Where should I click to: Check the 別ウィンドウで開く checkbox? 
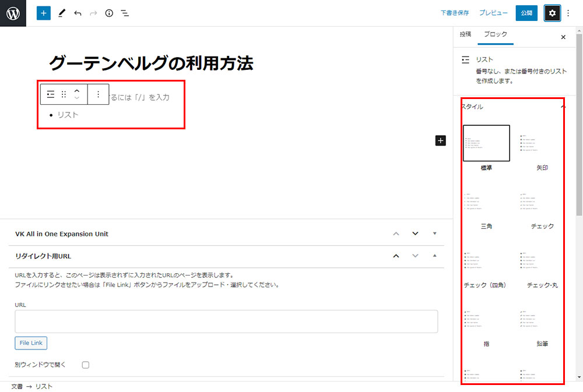click(x=86, y=365)
